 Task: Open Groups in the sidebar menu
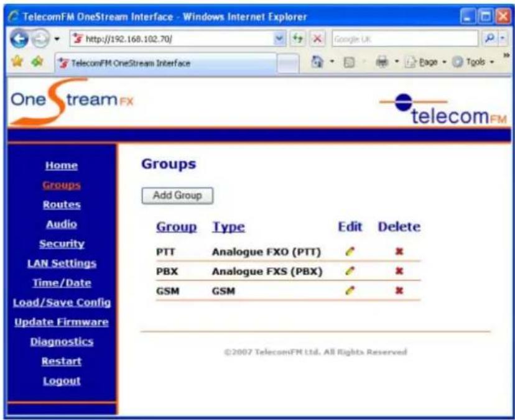coord(62,185)
